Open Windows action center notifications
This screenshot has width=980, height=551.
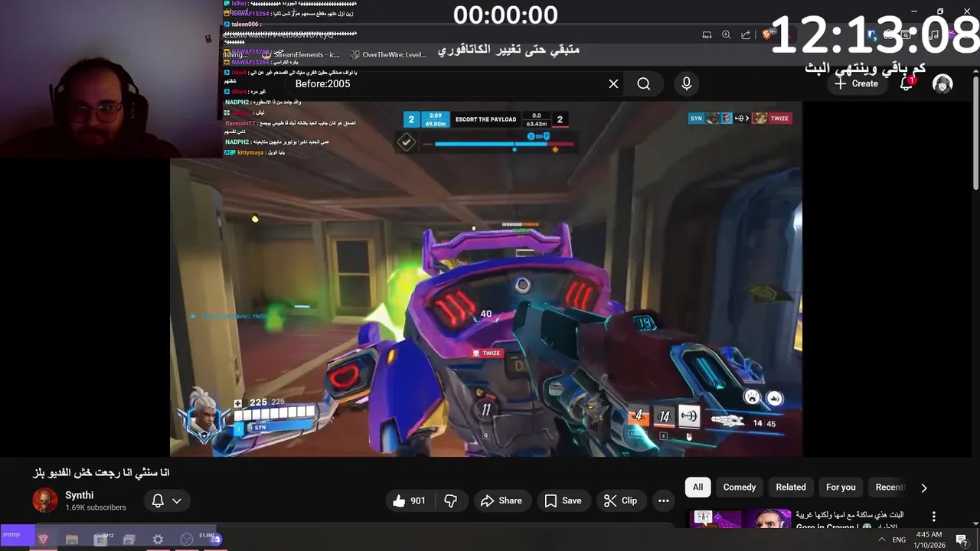tap(962, 540)
